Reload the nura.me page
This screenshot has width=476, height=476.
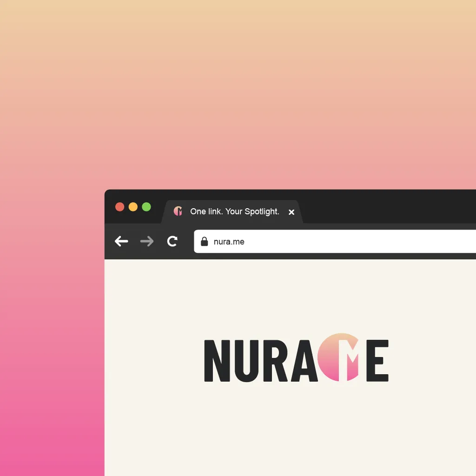pyautogui.click(x=172, y=241)
